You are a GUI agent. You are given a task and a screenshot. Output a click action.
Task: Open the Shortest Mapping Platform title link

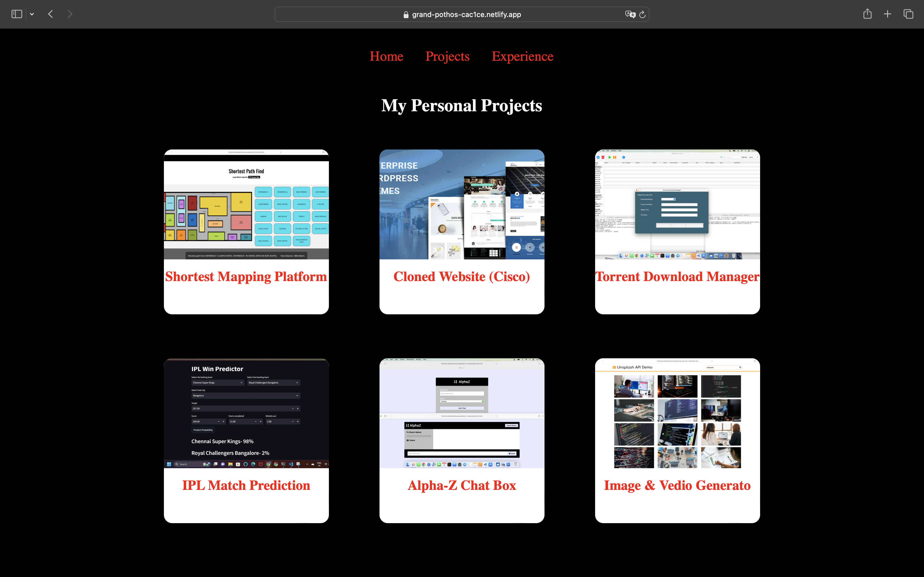(x=246, y=276)
